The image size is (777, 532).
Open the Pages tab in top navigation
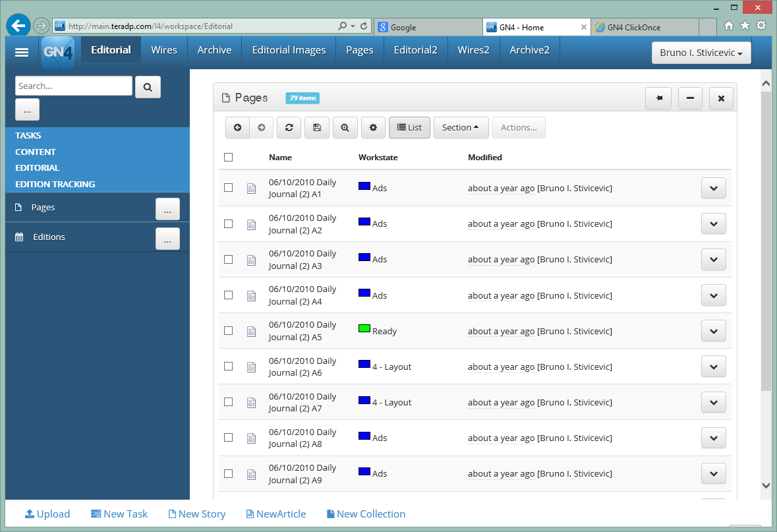(360, 50)
